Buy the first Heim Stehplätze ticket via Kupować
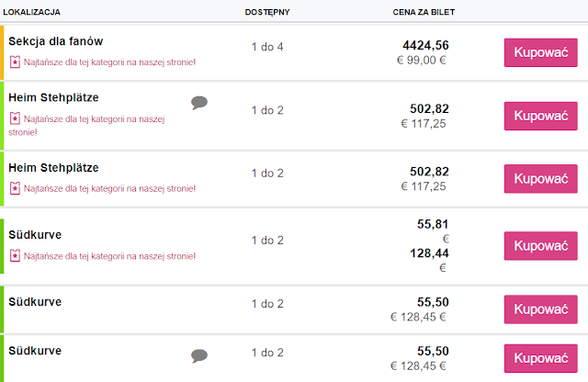This screenshot has width=588, height=382. [540, 116]
